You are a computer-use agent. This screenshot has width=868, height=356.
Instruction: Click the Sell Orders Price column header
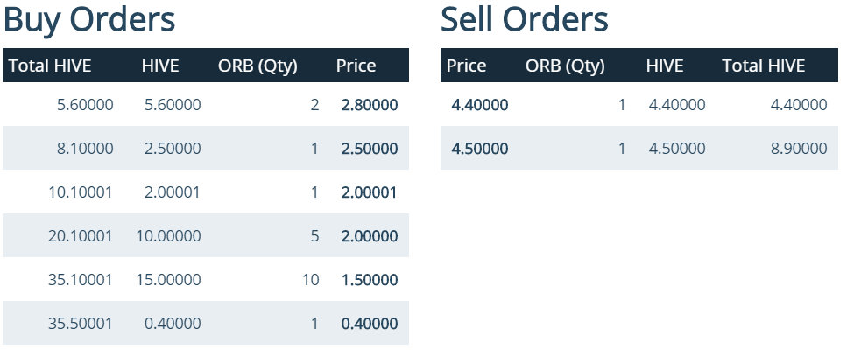point(466,66)
